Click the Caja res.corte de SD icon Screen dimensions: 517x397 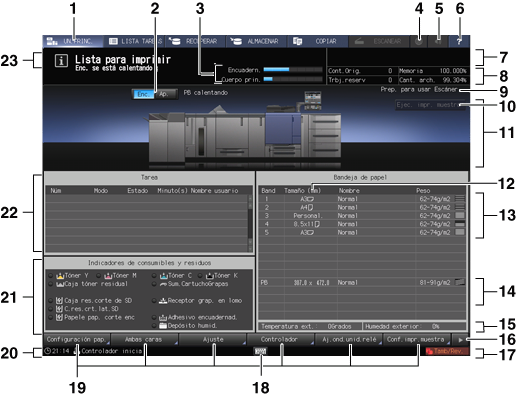tap(60, 301)
